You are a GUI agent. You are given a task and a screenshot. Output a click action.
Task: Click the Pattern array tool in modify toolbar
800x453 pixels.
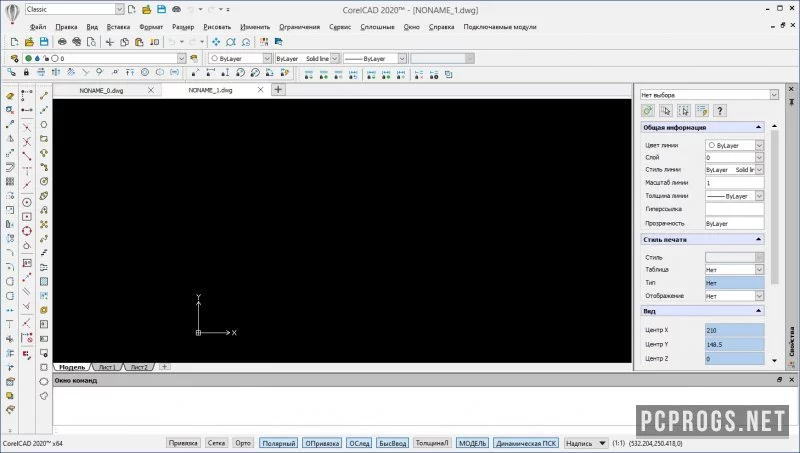point(10,181)
